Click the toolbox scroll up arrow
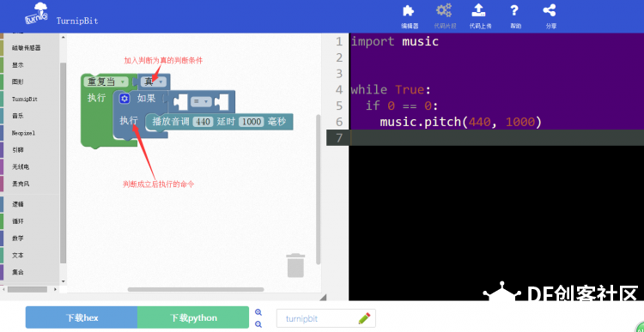The width and height of the screenshot is (644, 332). [63, 38]
